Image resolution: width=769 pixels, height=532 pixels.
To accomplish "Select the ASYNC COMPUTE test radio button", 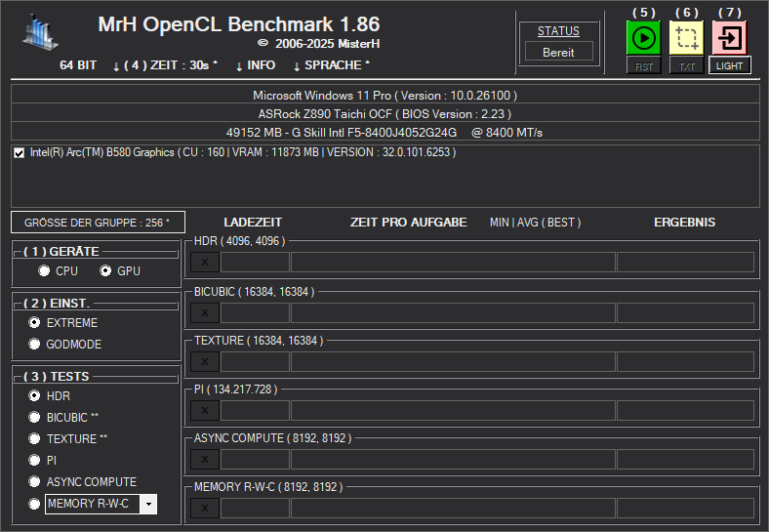I will pyautogui.click(x=34, y=481).
